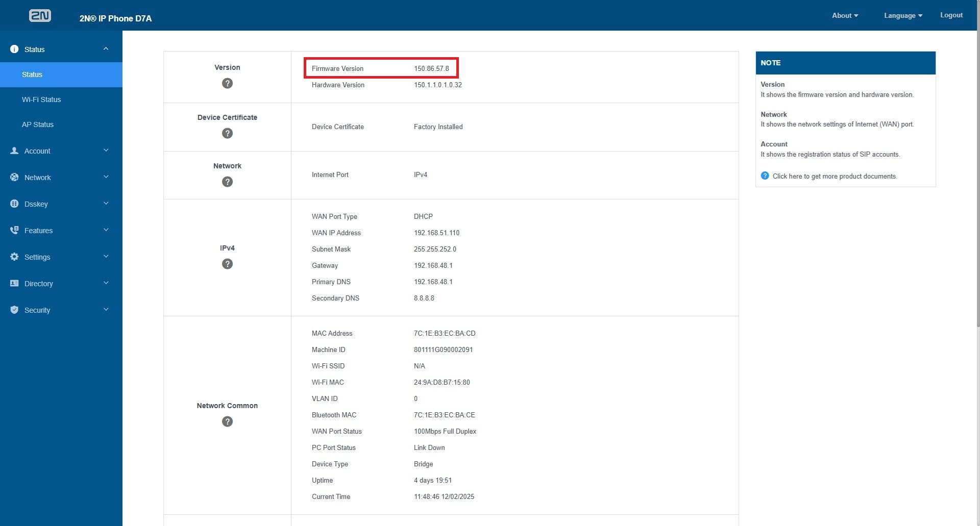Image resolution: width=980 pixels, height=526 pixels.
Task: Click the Account person icon
Action: [x=14, y=151]
